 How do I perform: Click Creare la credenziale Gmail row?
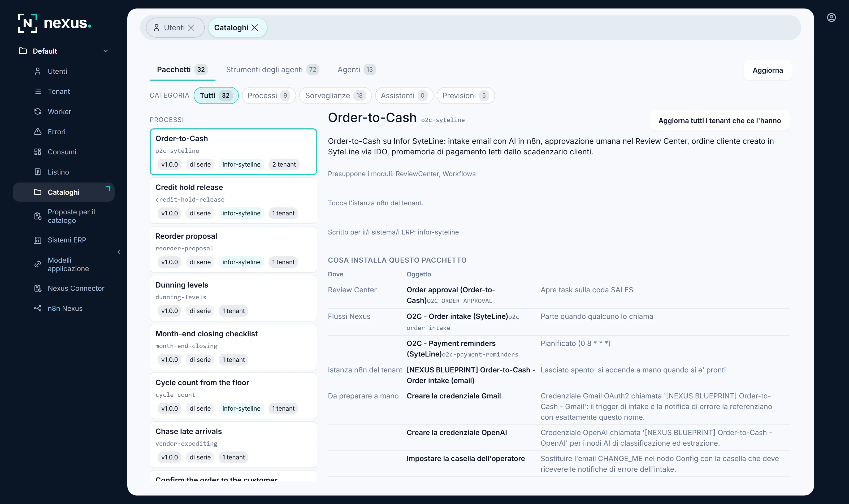point(559,407)
